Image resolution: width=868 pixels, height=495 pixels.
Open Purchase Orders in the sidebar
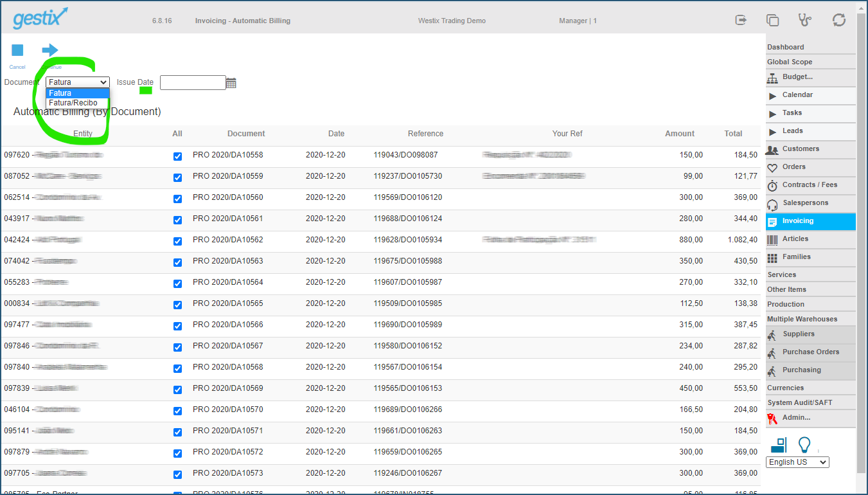[811, 352]
